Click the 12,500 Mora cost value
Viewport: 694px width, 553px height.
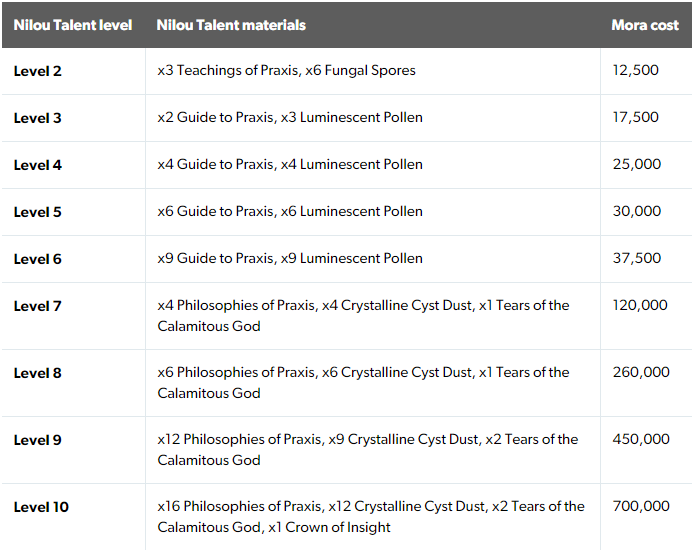tap(636, 70)
